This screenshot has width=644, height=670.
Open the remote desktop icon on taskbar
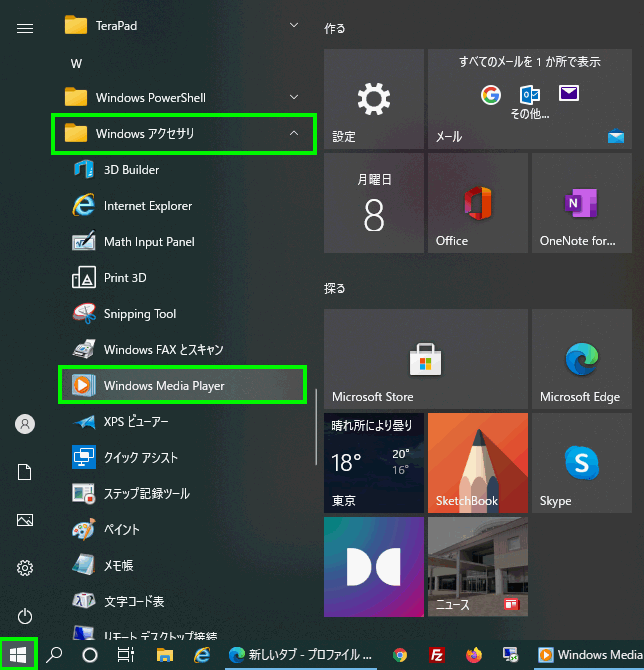(x=510, y=654)
